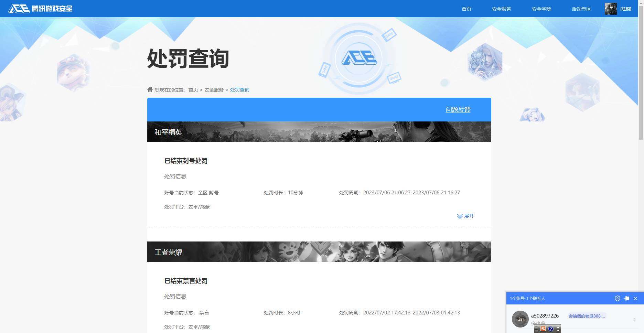This screenshot has width=644, height=333.
Task: Open the 问题反馈 feedback link
Action: tap(458, 109)
